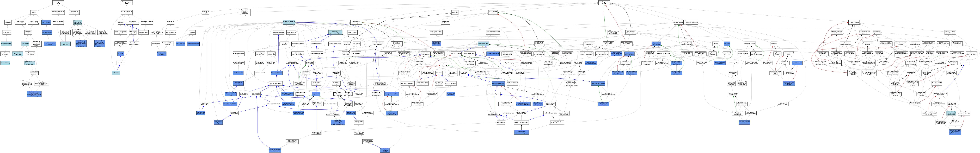
Task: Click the "cell-cell signaling" node
Action: tap(743, 54)
